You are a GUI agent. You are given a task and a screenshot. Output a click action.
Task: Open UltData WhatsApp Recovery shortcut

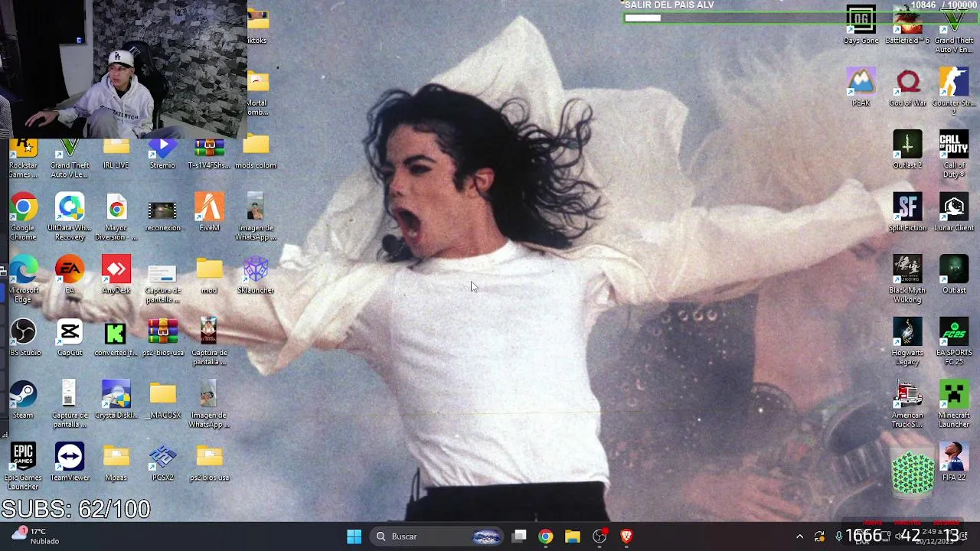(x=70, y=217)
